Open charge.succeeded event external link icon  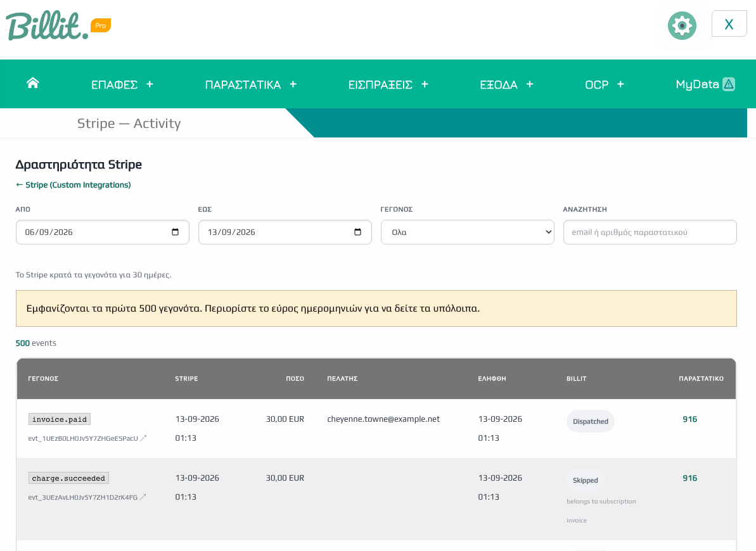[x=143, y=497]
